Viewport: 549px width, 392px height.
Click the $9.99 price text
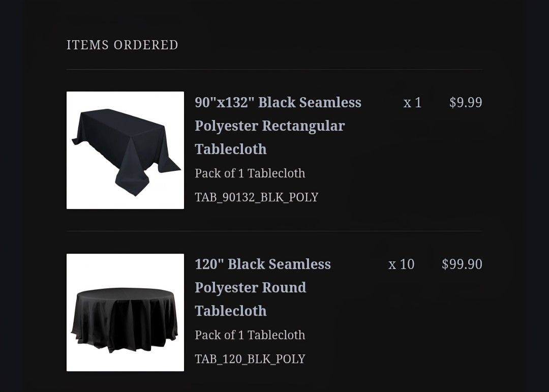(464, 102)
